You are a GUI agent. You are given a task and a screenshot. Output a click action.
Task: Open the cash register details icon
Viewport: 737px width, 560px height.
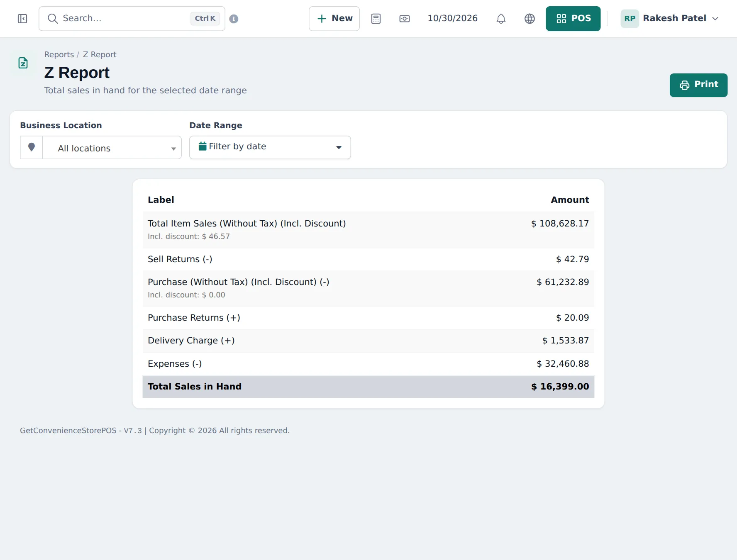[405, 19]
